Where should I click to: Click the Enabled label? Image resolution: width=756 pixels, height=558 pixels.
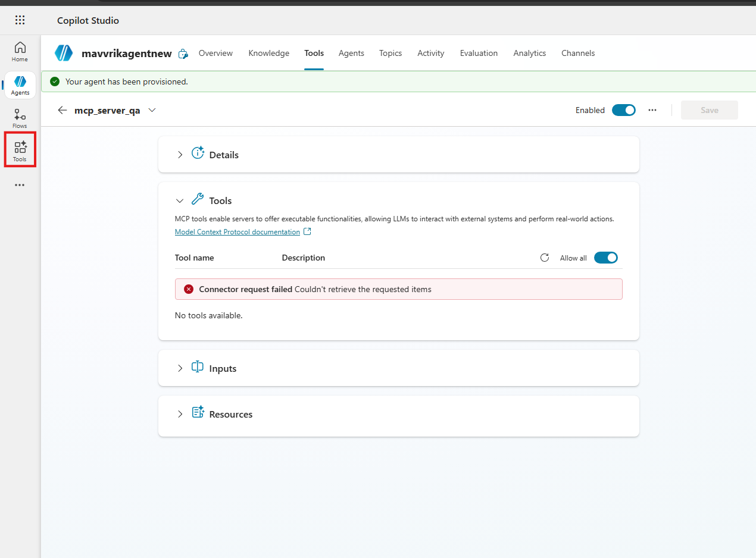[590, 110]
